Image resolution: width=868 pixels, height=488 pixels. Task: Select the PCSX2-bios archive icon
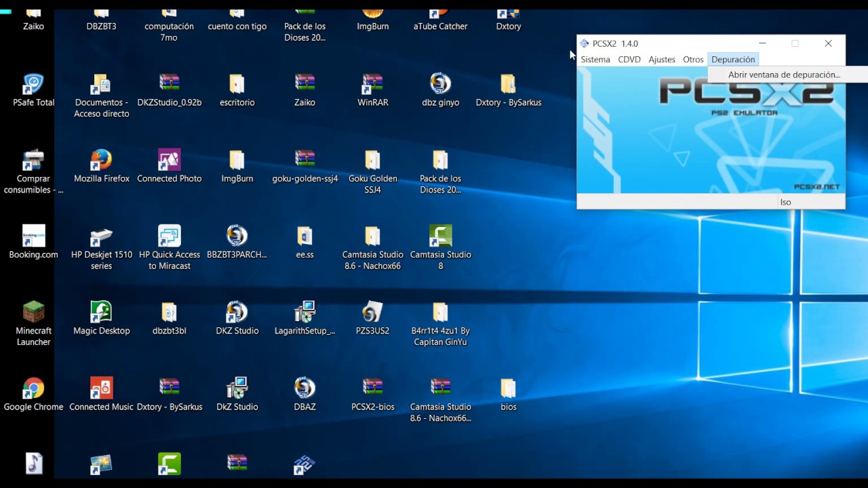click(x=373, y=394)
